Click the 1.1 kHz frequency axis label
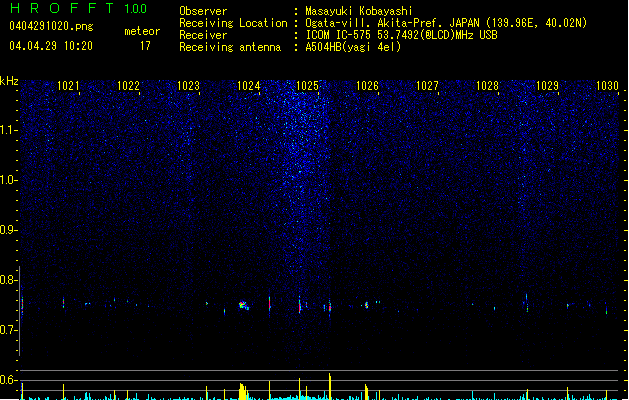This screenshot has width=629, height=400. click(9, 130)
